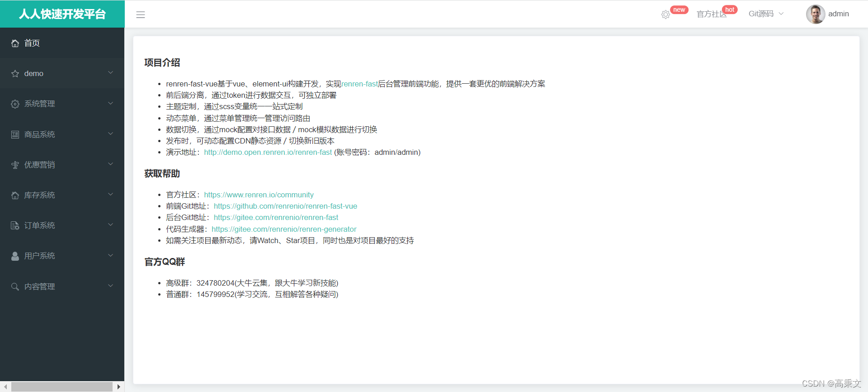The height and width of the screenshot is (392, 868).
Task: Select 用户系统 menu item
Action: click(x=62, y=256)
